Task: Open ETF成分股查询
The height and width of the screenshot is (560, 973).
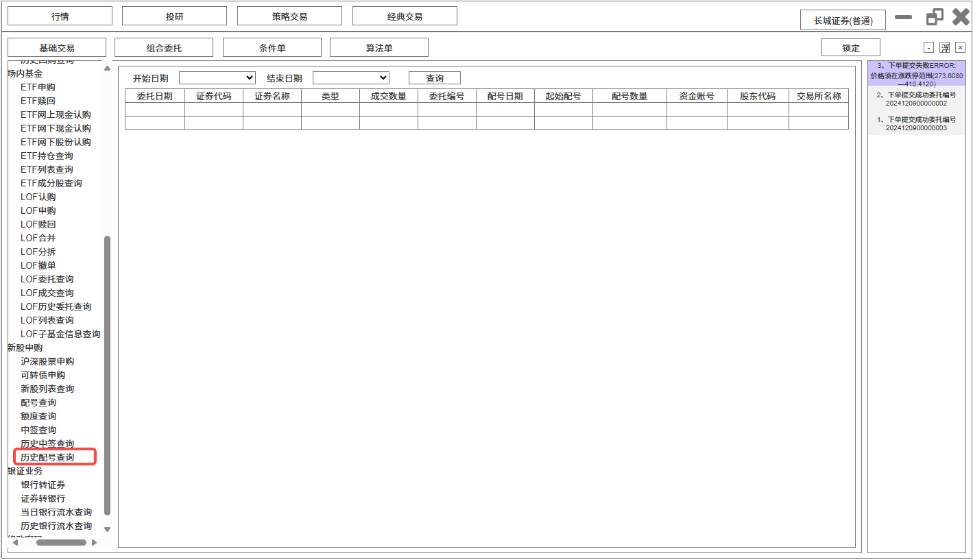Action: (x=51, y=183)
